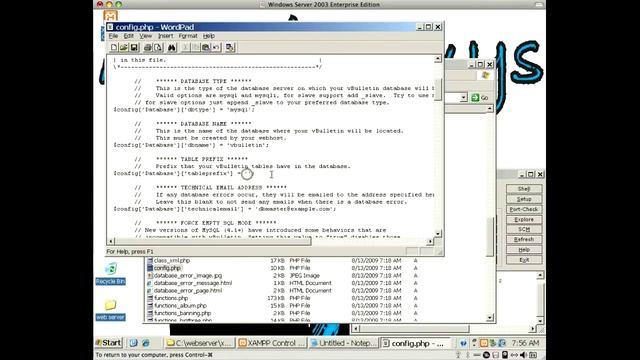Click the green Go button in Explorer window
The width and height of the screenshot is (640, 360).
[480, 98]
